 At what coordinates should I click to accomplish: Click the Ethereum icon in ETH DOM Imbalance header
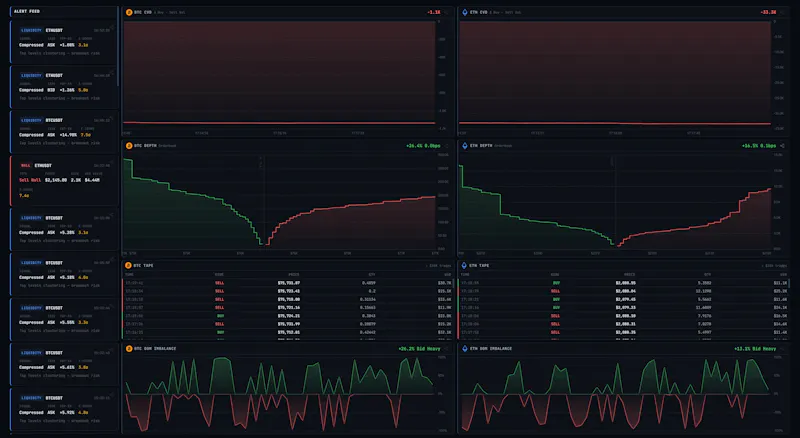coord(465,349)
